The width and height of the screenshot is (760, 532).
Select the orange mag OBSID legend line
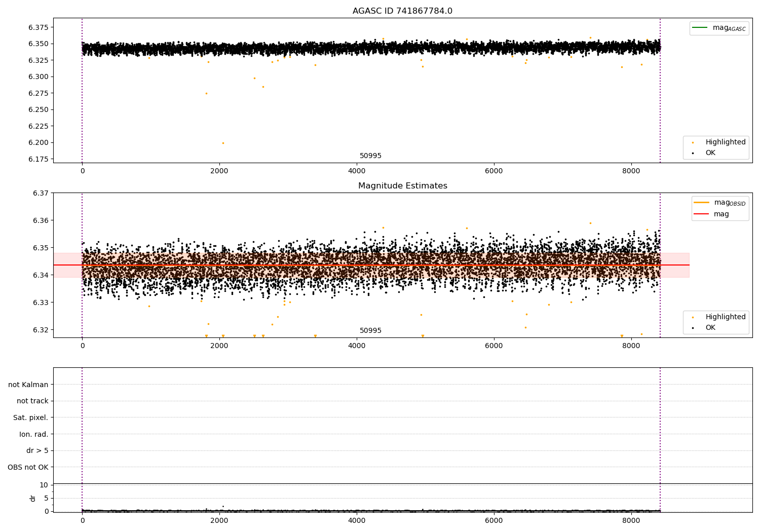[702, 203]
